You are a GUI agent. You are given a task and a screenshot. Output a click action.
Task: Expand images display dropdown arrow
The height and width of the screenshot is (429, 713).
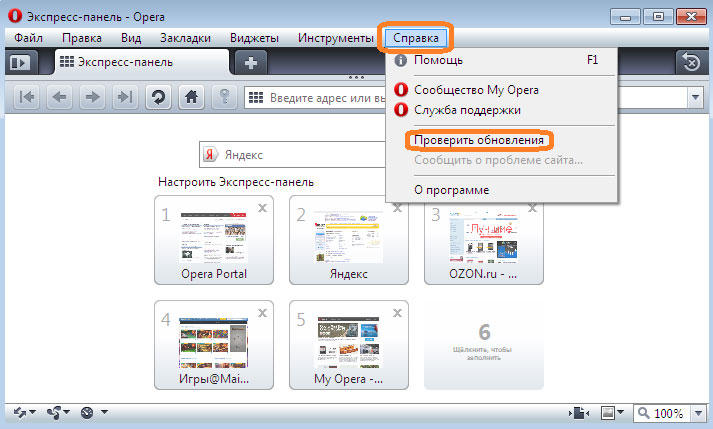620,413
